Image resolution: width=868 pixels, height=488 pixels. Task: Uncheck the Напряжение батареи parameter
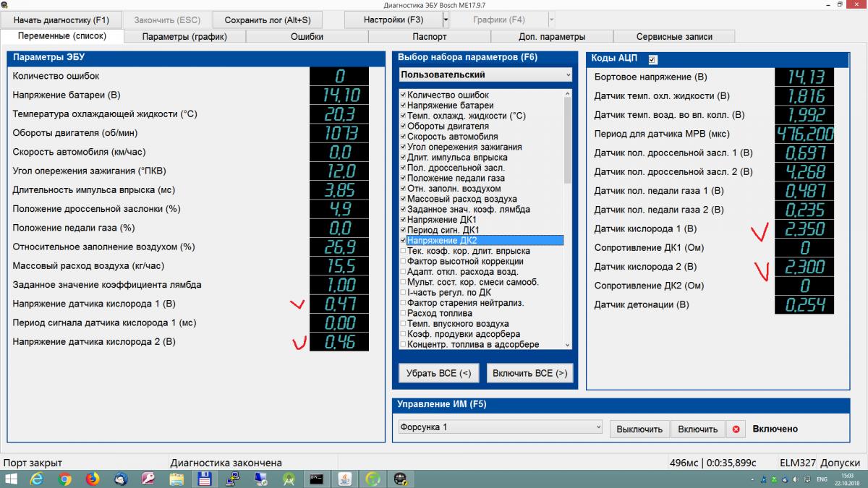pos(403,106)
